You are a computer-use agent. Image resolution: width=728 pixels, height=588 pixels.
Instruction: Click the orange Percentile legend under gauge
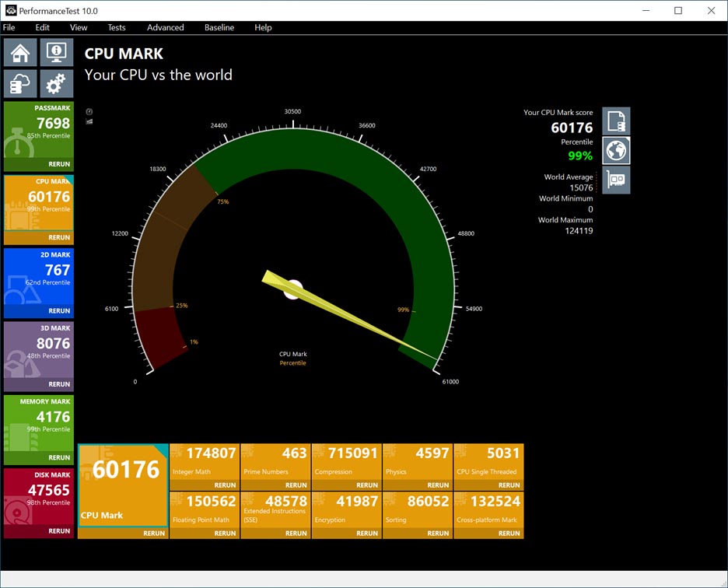(x=292, y=362)
